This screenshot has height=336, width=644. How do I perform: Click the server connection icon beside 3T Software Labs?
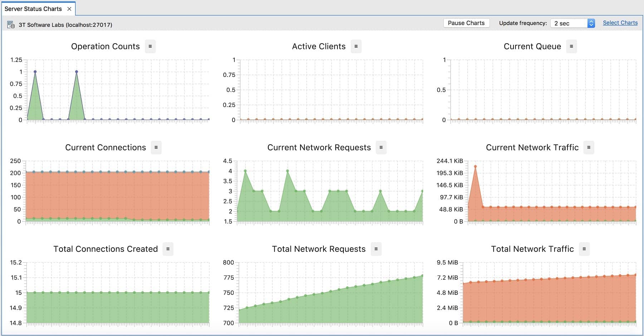coord(11,25)
